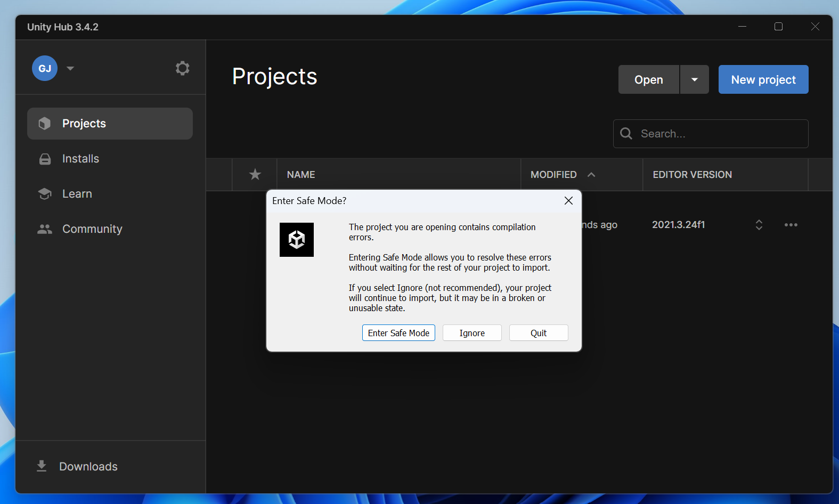
Task: Open Unity Hub preferences gear
Action: [x=183, y=68]
